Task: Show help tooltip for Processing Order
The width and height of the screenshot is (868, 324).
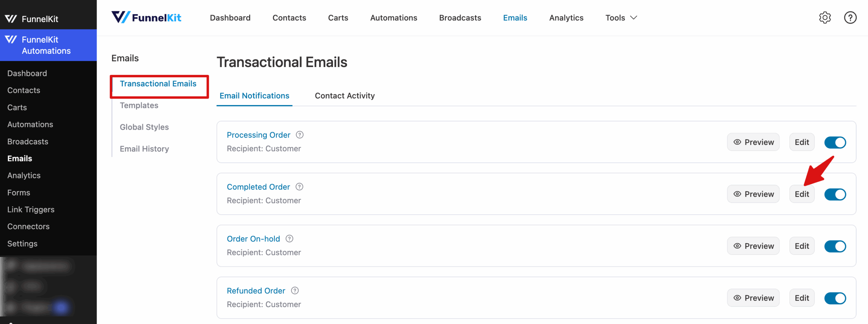Action: [299, 135]
